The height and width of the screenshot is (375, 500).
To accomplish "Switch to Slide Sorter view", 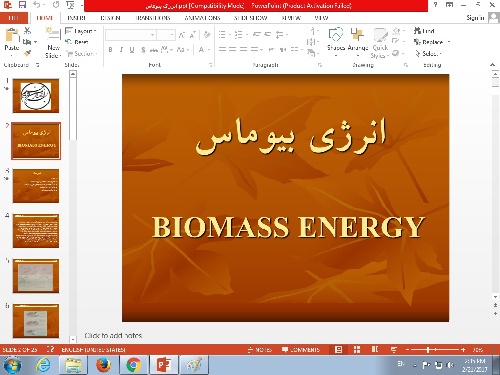I will 357,350.
